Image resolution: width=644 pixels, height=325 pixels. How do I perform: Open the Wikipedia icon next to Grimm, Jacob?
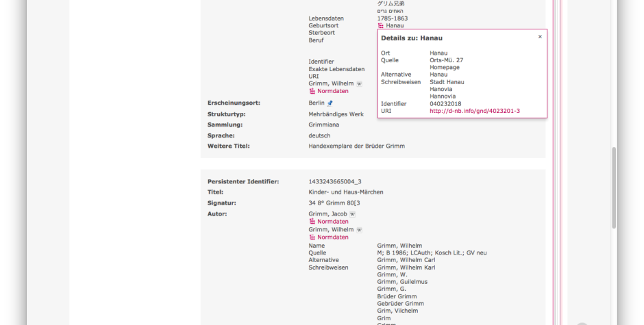pyautogui.click(x=352, y=214)
